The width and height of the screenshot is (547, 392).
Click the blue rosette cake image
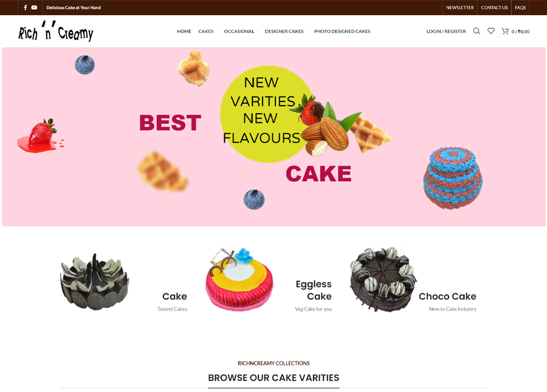(x=453, y=178)
